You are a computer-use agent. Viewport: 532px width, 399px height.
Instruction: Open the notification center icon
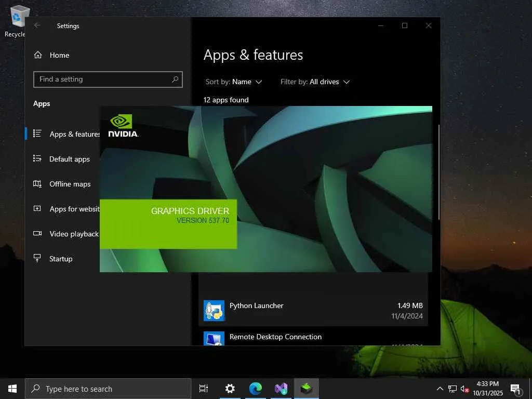click(516, 389)
